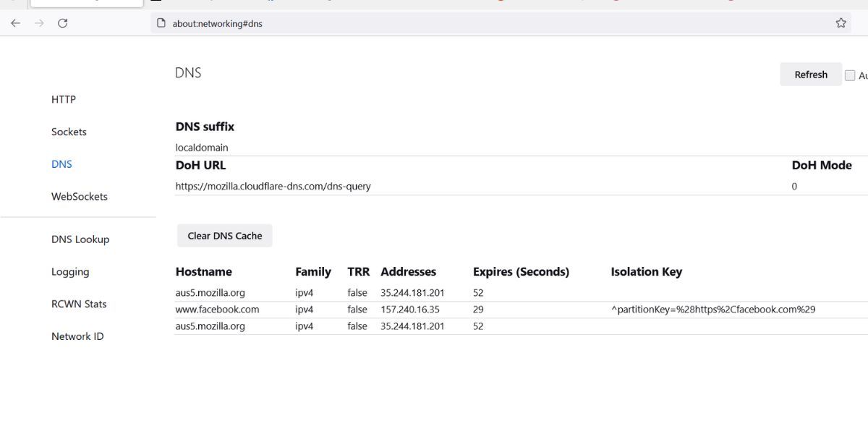Open the Network ID section
This screenshot has height=434, width=868.
pyautogui.click(x=77, y=336)
